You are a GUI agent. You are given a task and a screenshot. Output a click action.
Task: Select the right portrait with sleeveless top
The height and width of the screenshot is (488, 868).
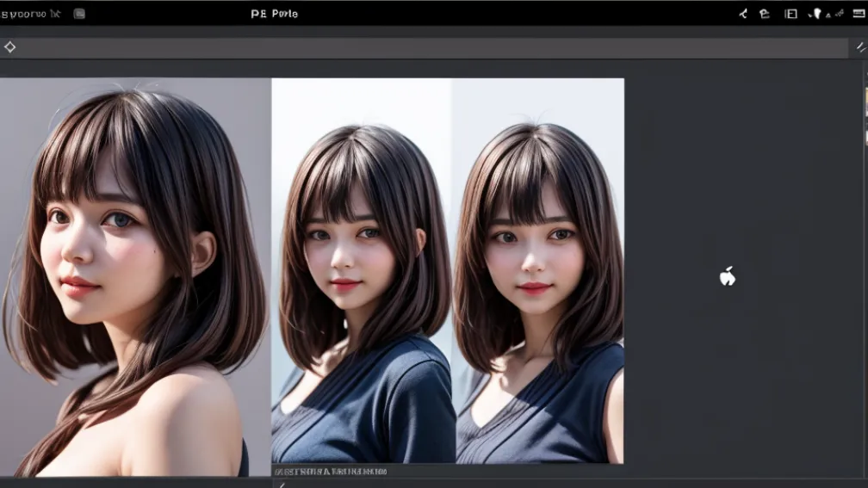pyautogui.click(x=539, y=270)
